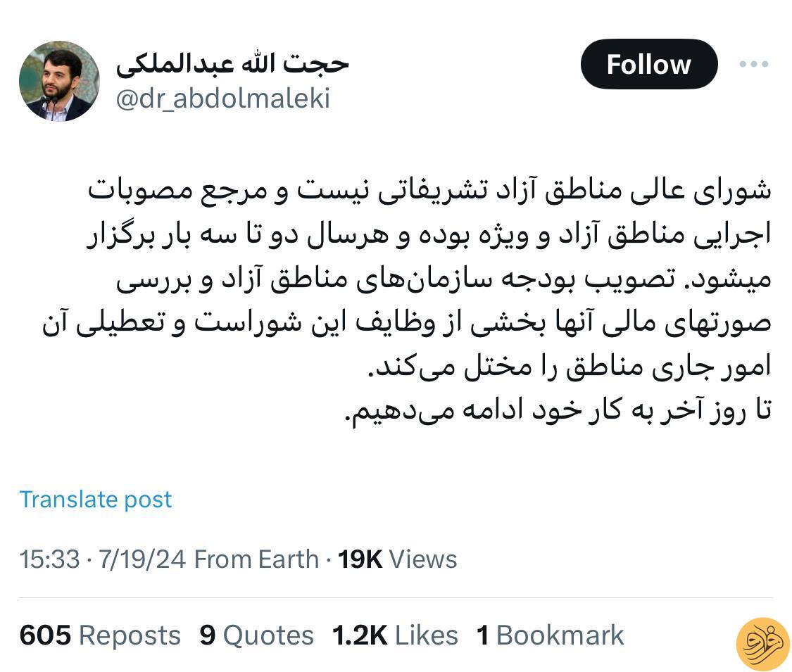Open the Translate post link
Image resolution: width=792 pixels, height=672 pixels.
pyautogui.click(x=95, y=499)
